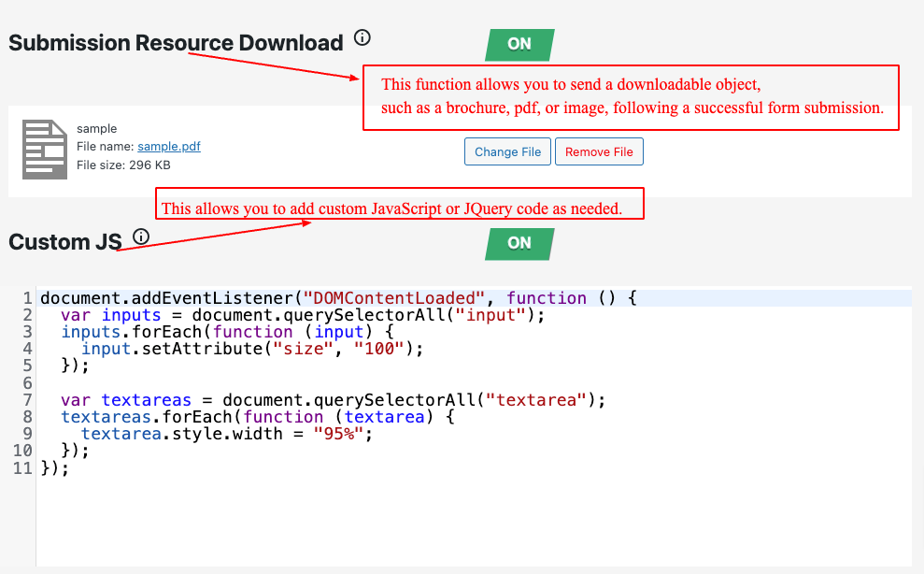Click info icon beside Submission Resource Download

(x=362, y=37)
